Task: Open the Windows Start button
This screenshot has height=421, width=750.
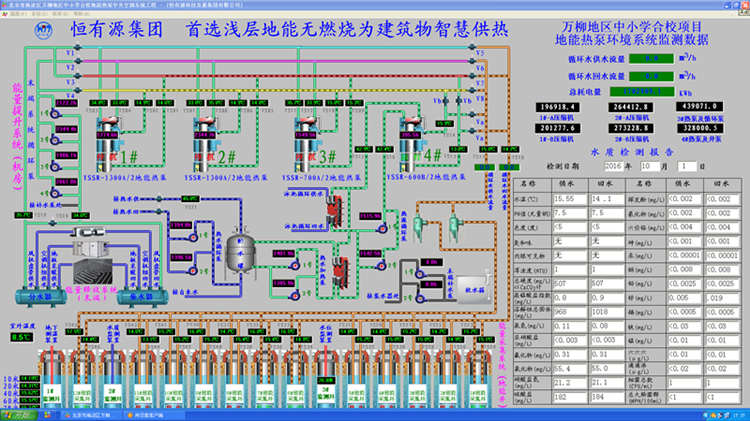Action: (x=19, y=415)
